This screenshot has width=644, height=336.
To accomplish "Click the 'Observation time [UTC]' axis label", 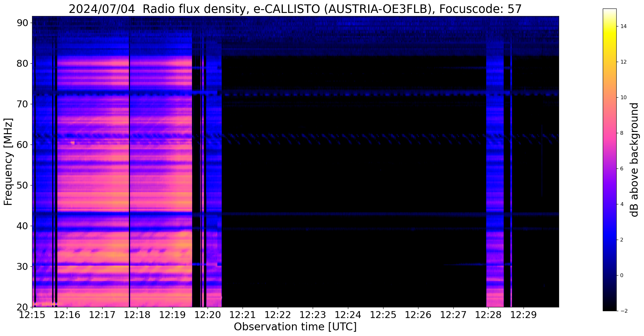I will tap(295, 327).
